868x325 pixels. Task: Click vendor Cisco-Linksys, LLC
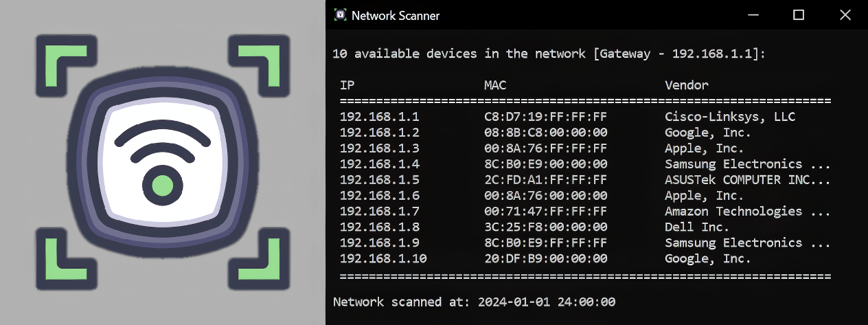pyautogui.click(x=730, y=117)
